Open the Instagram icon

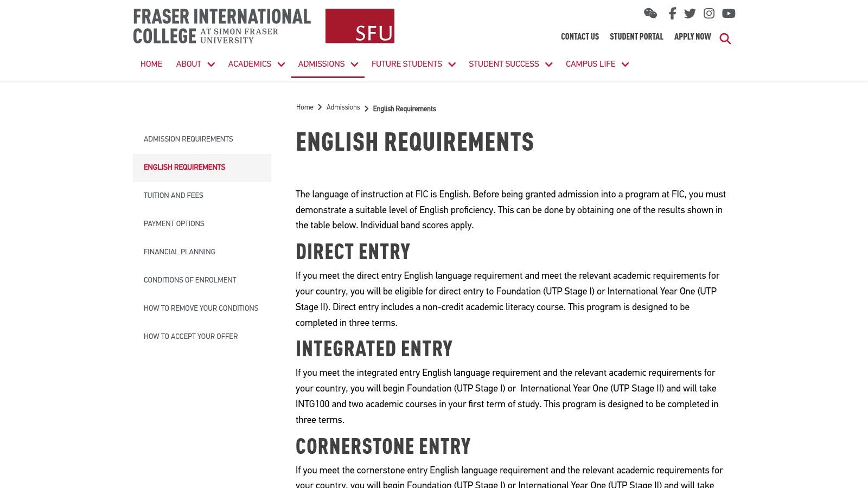click(x=709, y=14)
